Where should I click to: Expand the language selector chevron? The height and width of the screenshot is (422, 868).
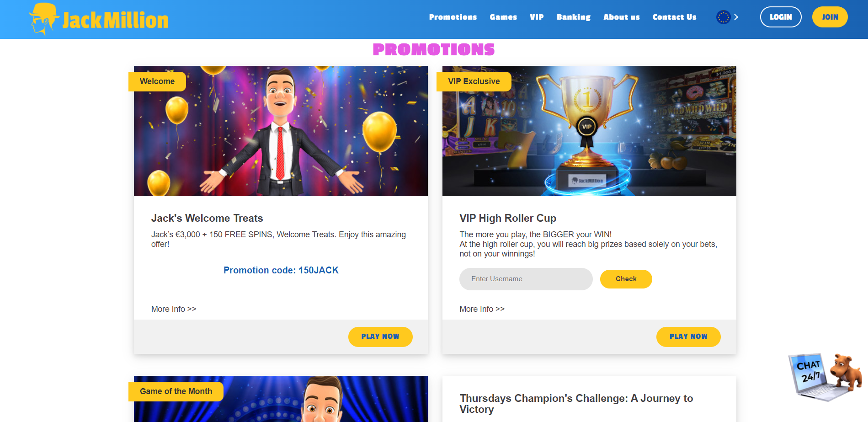pyautogui.click(x=736, y=17)
